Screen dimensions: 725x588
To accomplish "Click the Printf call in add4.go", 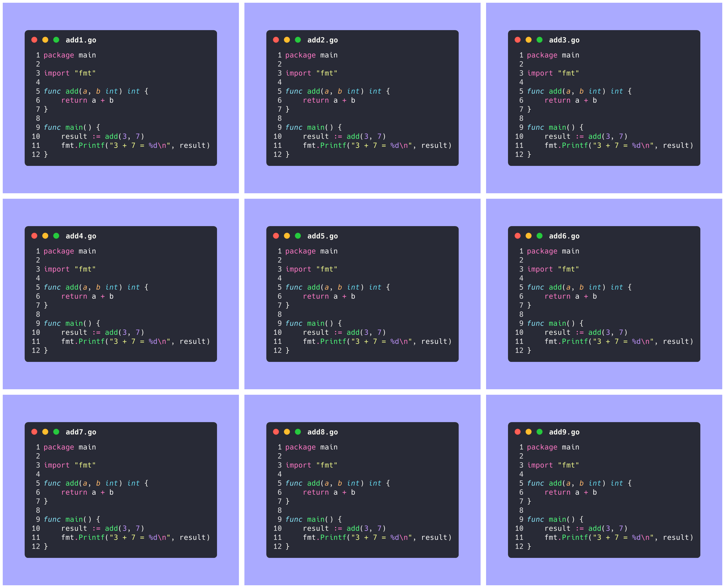I will tap(92, 341).
